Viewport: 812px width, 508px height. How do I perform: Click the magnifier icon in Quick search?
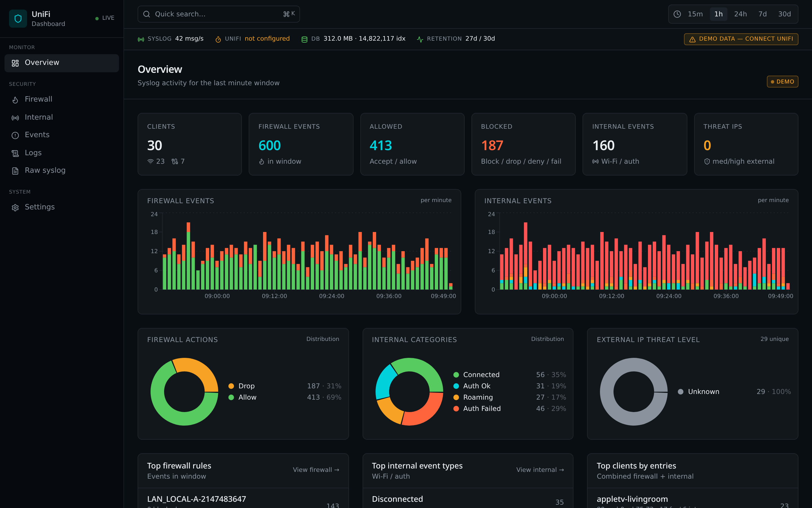pos(147,14)
